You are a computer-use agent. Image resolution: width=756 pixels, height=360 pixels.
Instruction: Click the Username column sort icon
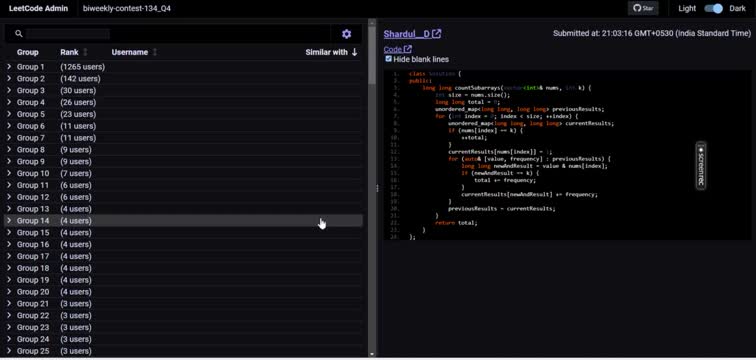[155, 52]
